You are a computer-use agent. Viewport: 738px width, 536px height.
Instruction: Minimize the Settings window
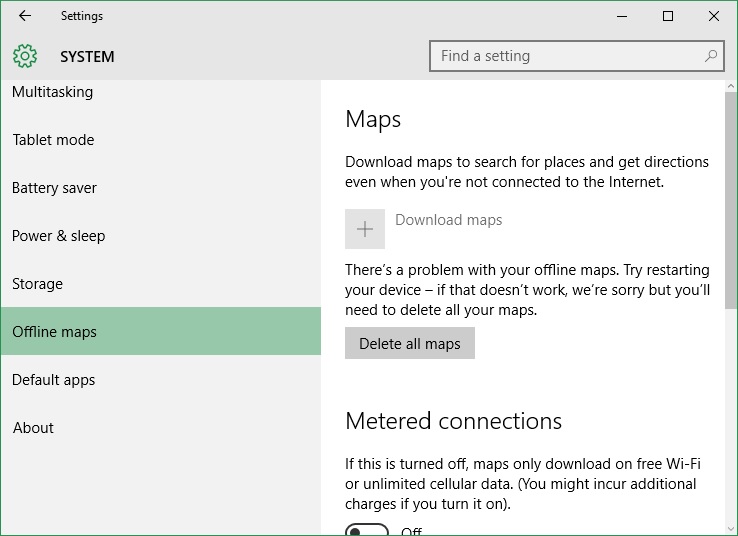622,16
